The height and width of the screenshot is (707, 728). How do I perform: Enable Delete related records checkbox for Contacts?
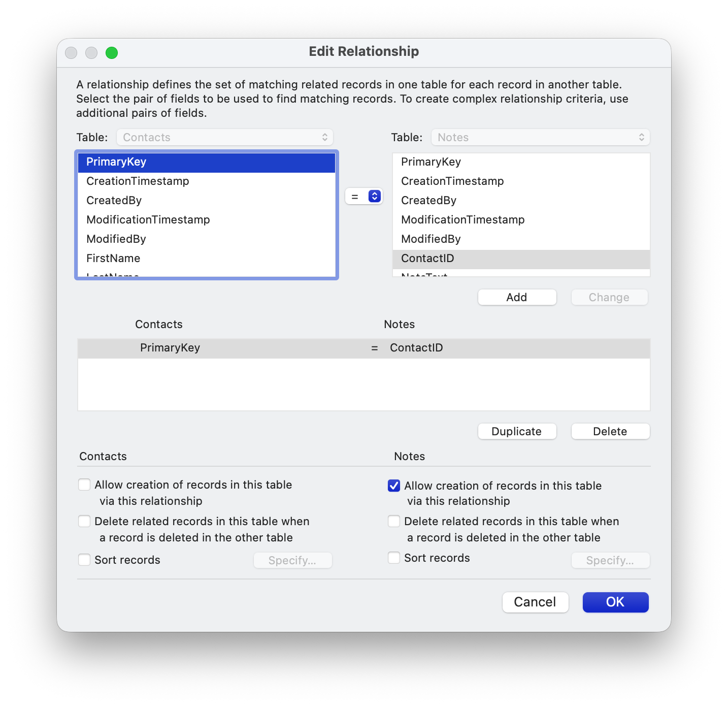coord(84,521)
